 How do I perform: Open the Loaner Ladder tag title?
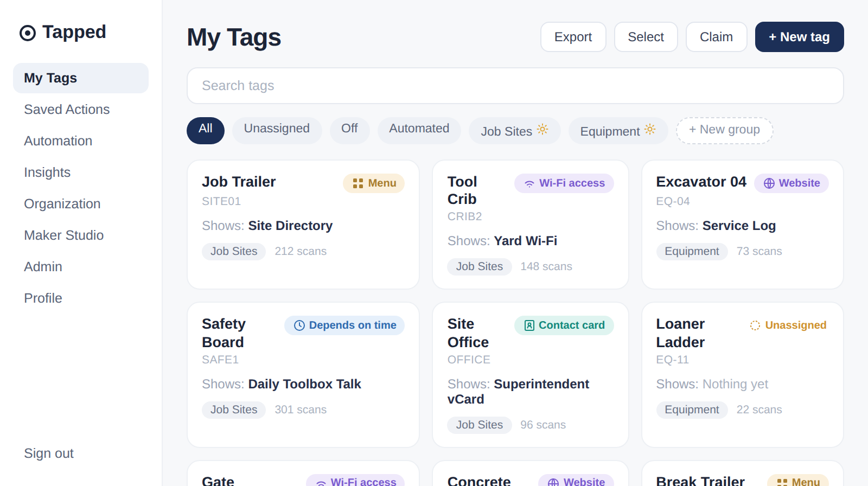pos(680,333)
